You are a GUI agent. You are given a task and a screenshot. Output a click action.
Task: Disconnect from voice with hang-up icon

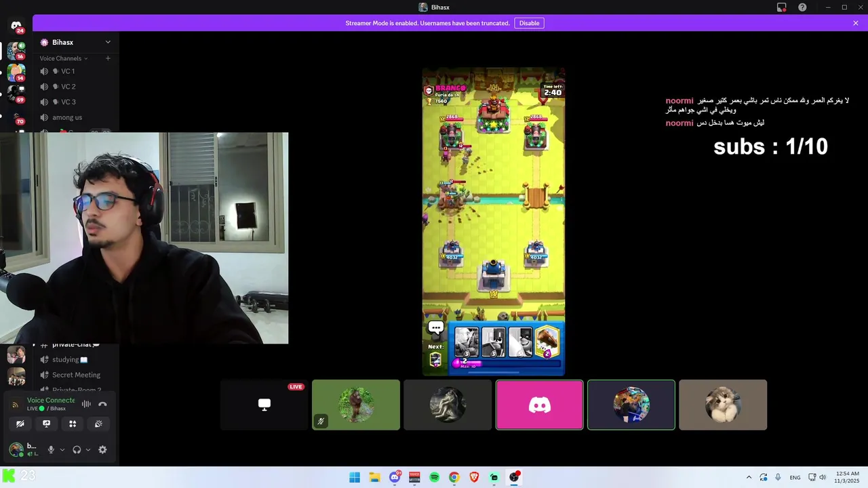tap(102, 404)
